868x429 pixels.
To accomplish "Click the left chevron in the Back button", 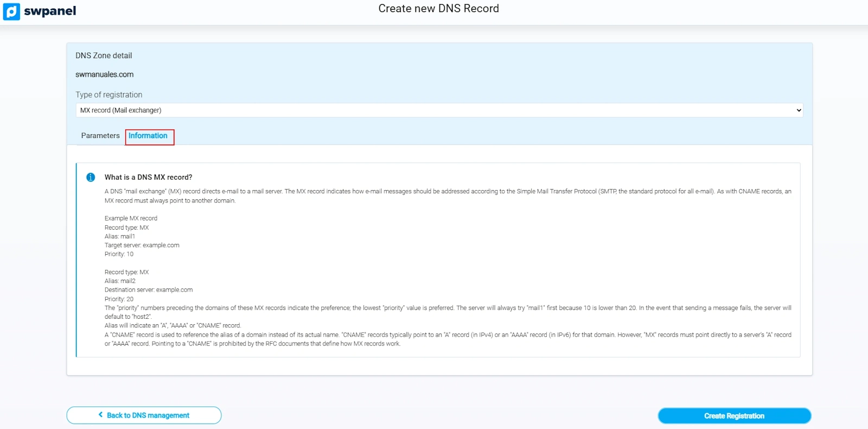I will point(100,415).
